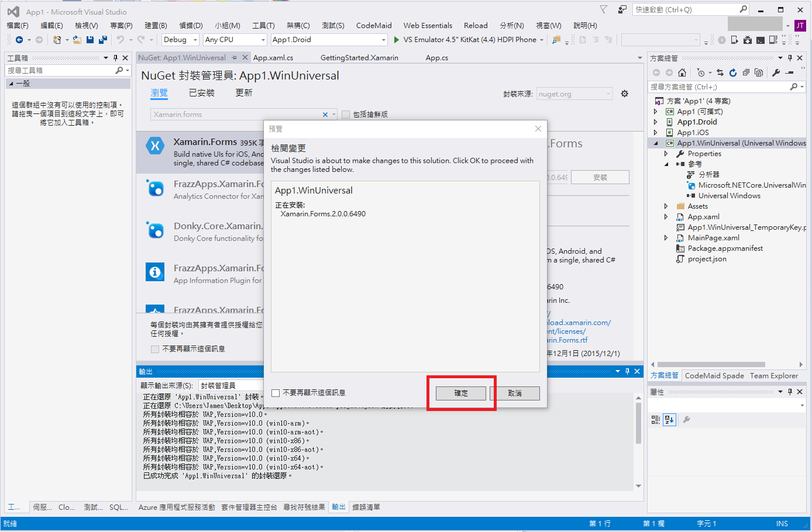Click the categorized view icon in properties panel
This screenshot has height=532, width=812.
pyautogui.click(x=656, y=419)
